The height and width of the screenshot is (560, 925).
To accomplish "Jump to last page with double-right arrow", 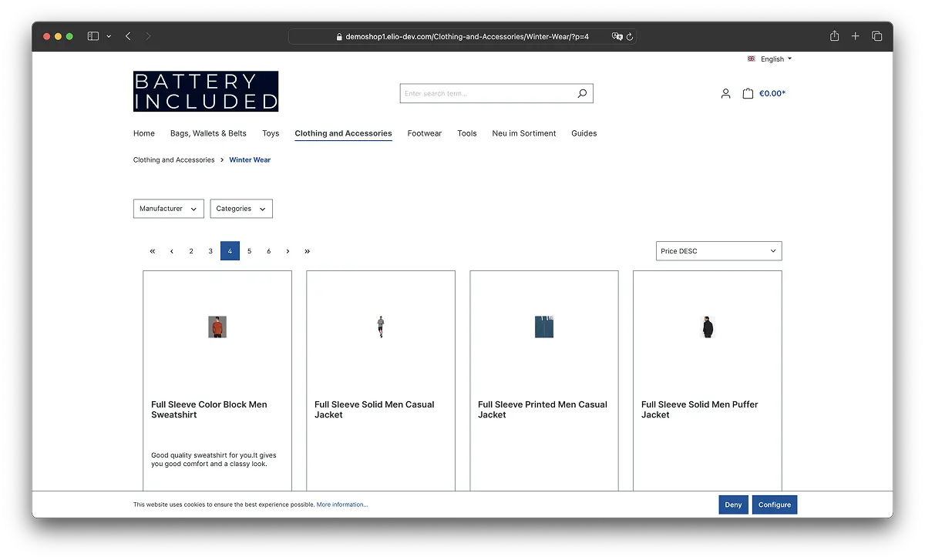I will (307, 250).
